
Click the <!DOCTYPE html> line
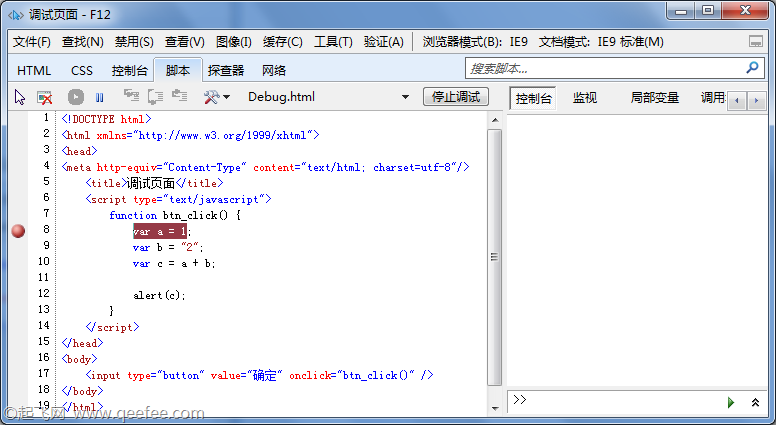pyautogui.click(x=106, y=119)
